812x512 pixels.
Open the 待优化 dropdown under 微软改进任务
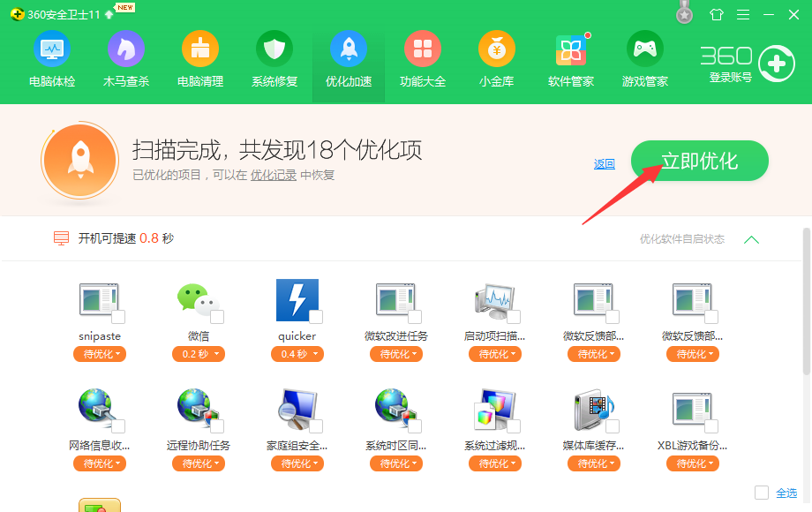396,354
